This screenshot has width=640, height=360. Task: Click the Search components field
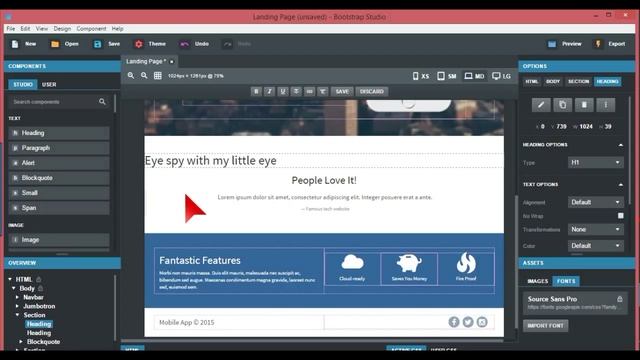click(59, 102)
